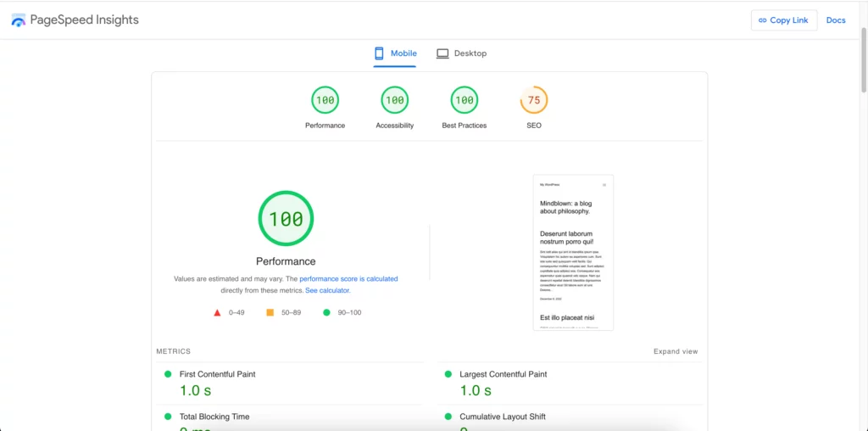This screenshot has width=868, height=431.
Task: Click the 1.0 s value under Largest Contentful Paint
Action: pos(476,390)
